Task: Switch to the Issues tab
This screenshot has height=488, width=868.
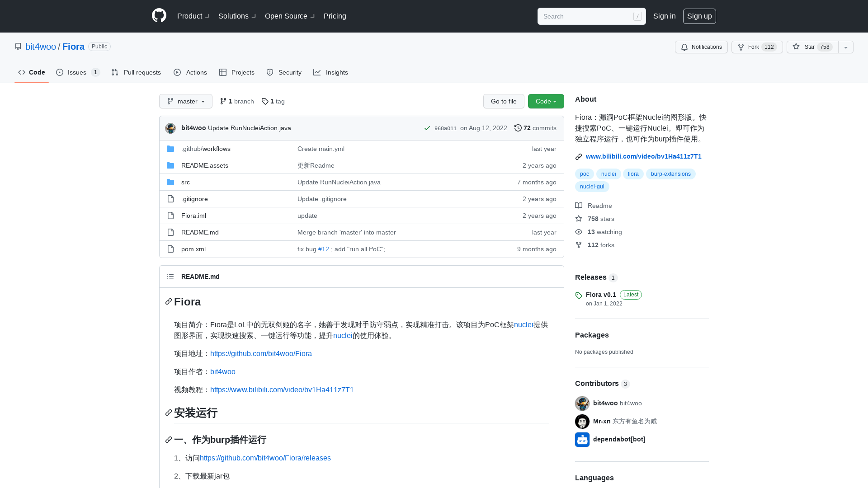Action: point(78,72)
